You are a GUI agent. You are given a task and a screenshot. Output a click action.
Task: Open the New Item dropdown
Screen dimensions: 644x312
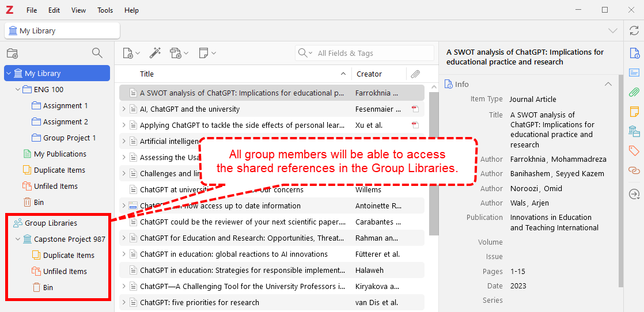click(131, 53)
